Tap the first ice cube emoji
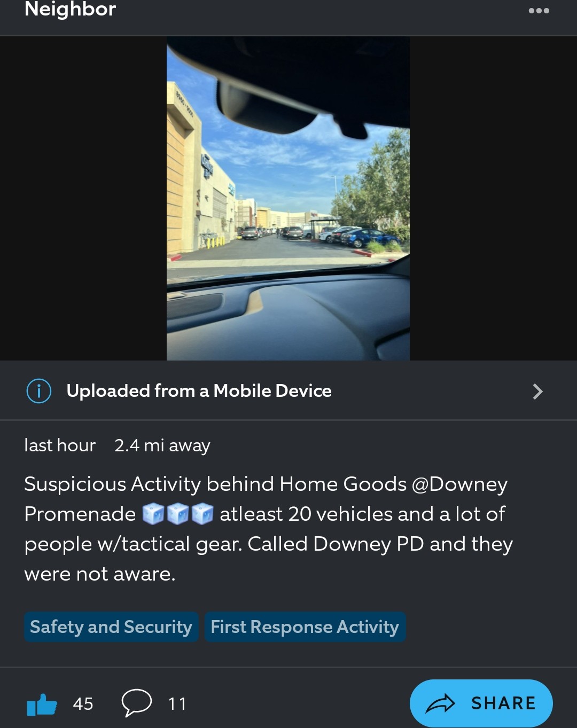This screenshot has height=728, width=577. pos(153,514)
